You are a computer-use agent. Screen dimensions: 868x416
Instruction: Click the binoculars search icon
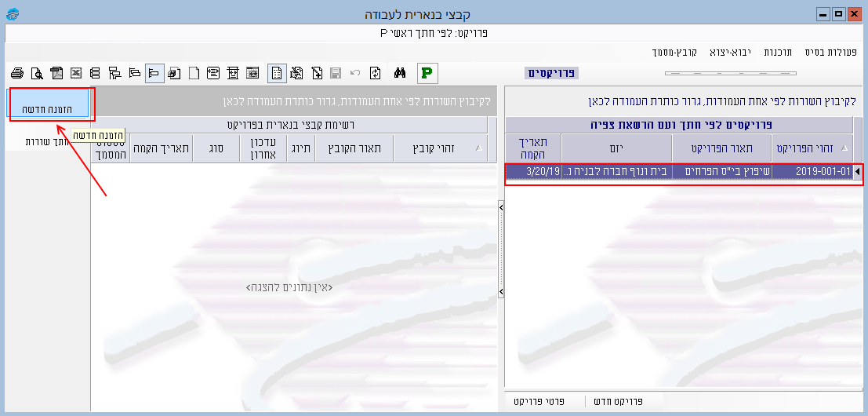coord(398,74)
